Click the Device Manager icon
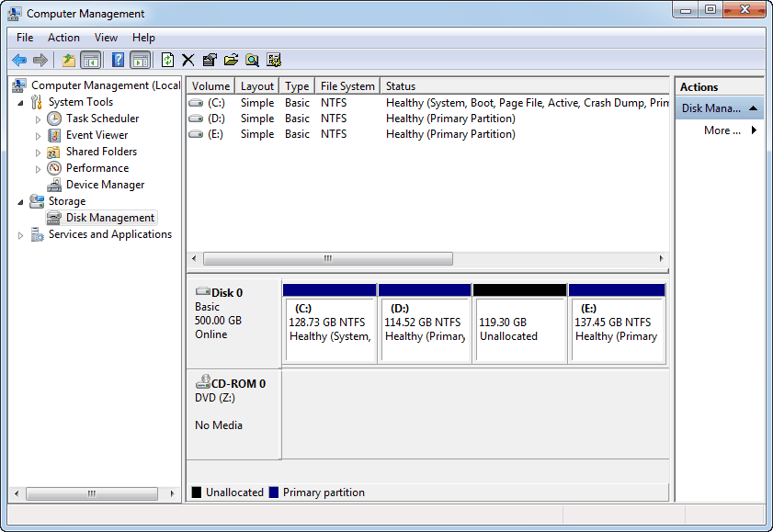The width and height of the screenshot is (773, 532). point(54,185)
